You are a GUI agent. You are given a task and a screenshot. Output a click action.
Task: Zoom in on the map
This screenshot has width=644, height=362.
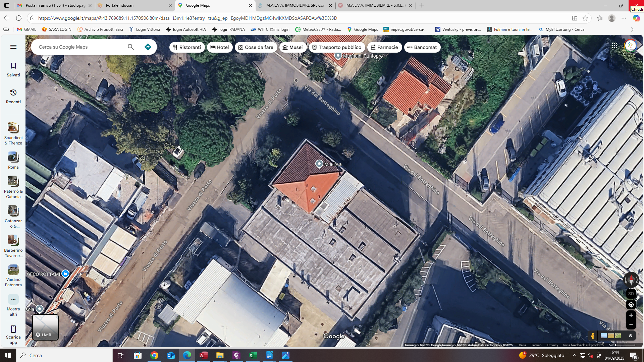click(x=631, y=315)
